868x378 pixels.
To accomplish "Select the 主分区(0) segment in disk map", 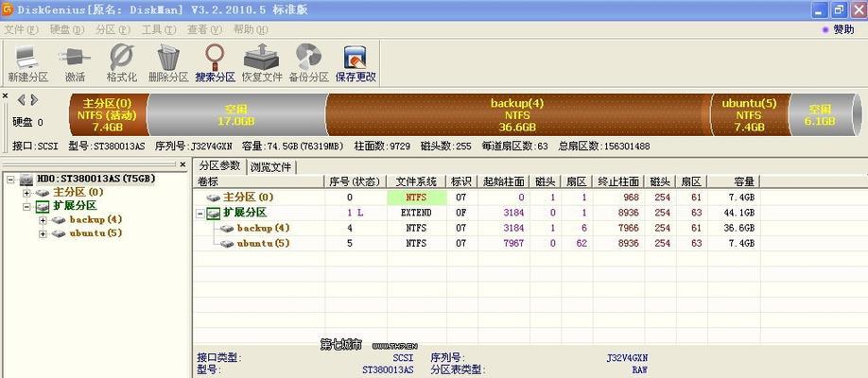I will [109, 115].
